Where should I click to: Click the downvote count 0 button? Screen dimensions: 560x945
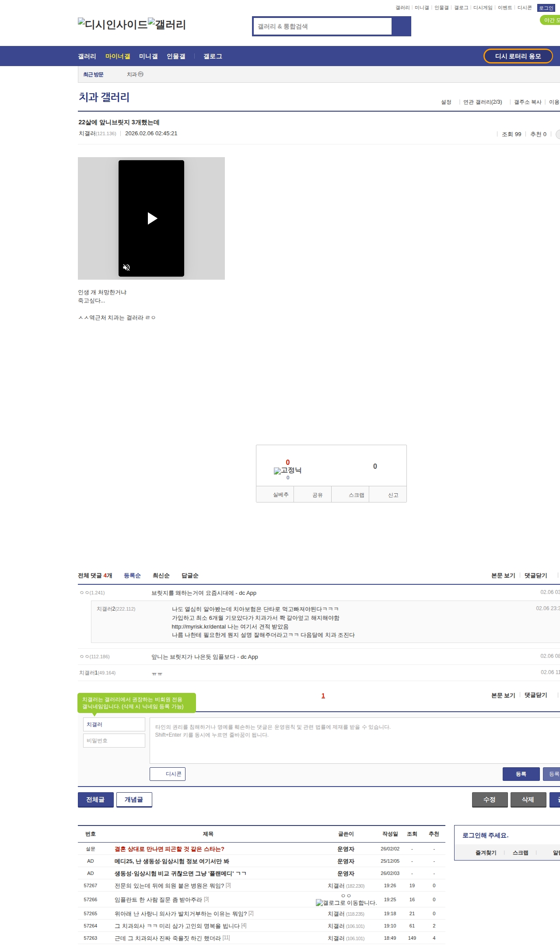tap(375, 466)
